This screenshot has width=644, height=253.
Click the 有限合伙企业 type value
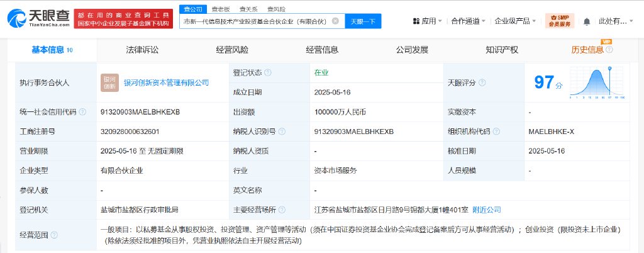[x=122, y=171]
